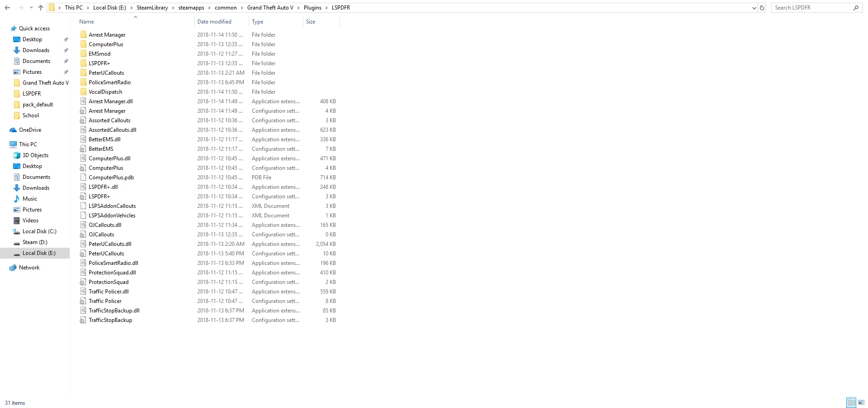The height and width of the screenshot is (408, 868).
Task: Open Grand Theft Auto V pinned folder
Action: tap(45, 83)
